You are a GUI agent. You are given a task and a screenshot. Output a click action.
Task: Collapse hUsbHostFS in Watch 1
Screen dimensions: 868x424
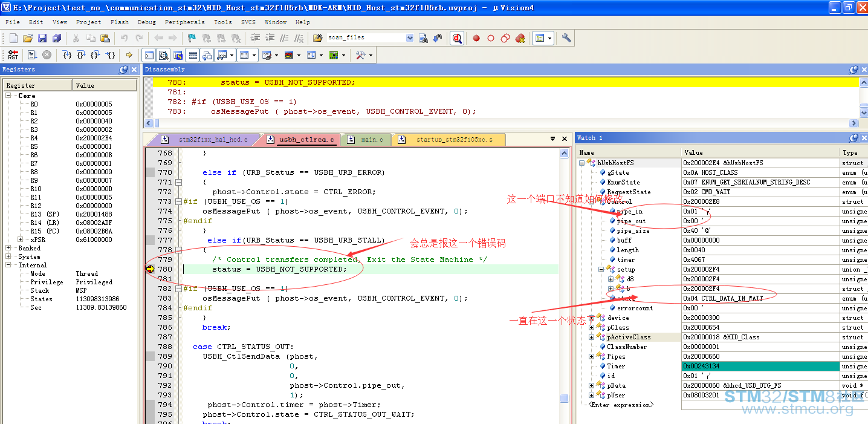[x=581, y=163]
